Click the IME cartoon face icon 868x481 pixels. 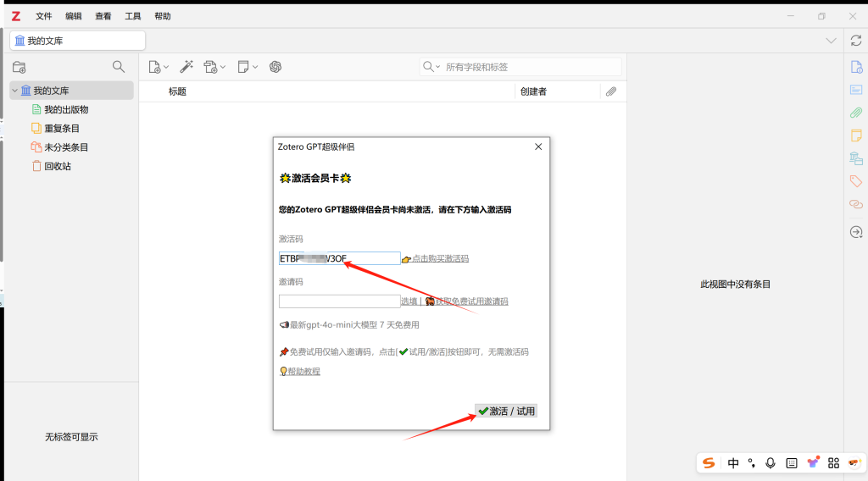point(854,462)
